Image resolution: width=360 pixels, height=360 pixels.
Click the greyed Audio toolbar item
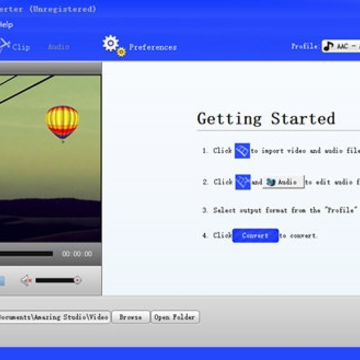pyautogui.click(x=58, y=47)
